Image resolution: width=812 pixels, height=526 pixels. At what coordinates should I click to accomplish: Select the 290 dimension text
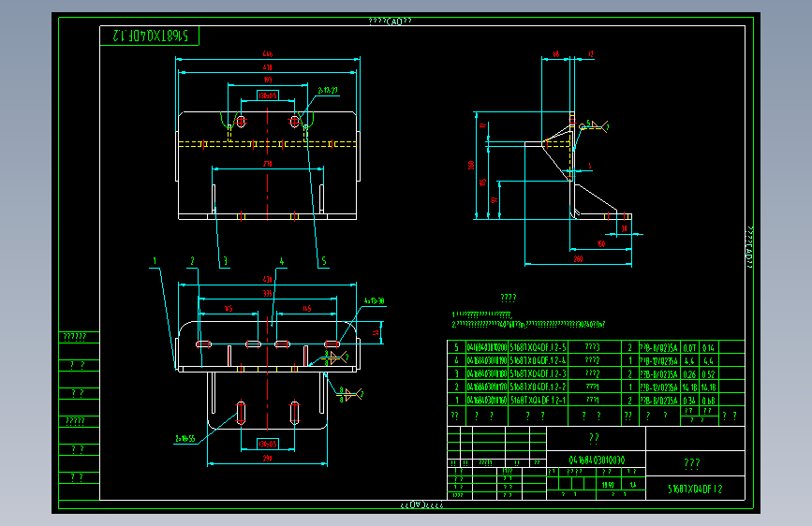click(267, 459)
